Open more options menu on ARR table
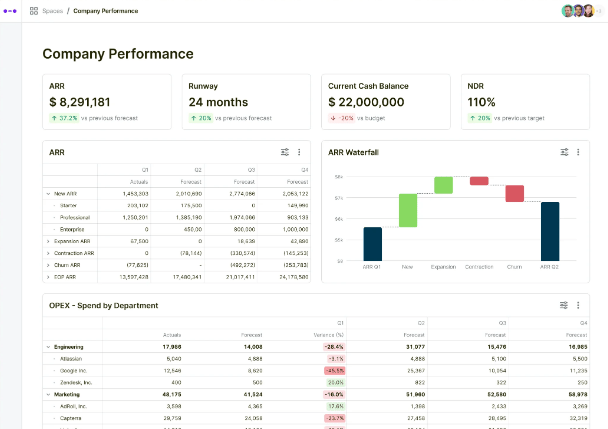This screenshot has width=608, height=429. [x=299, y=152]
